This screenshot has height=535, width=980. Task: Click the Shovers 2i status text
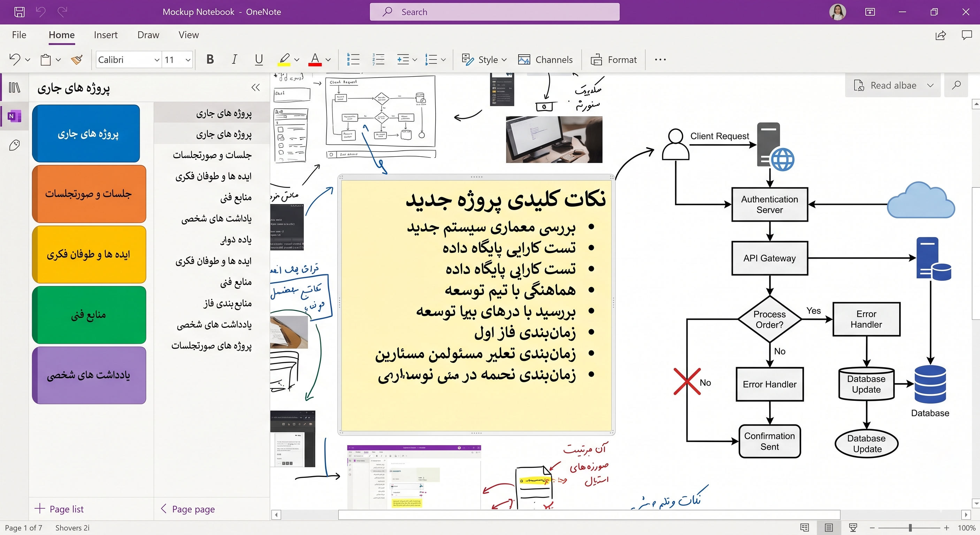click(72, 528)
